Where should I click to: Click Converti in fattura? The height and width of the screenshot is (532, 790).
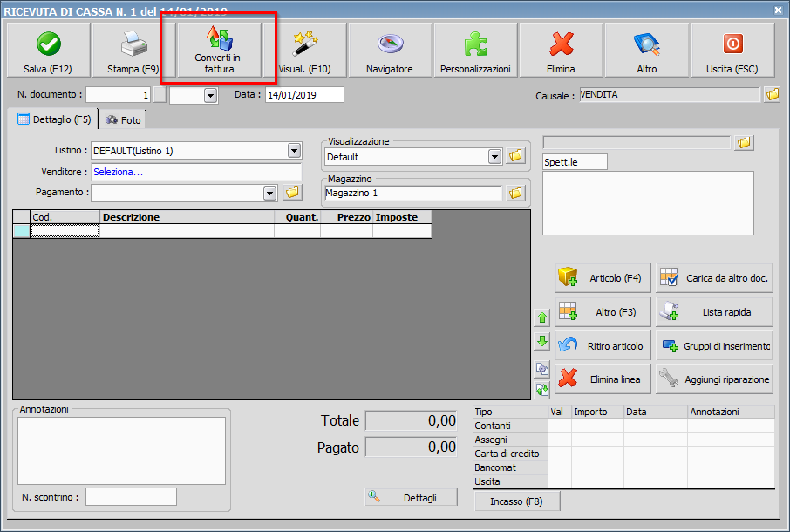point(218,50)
